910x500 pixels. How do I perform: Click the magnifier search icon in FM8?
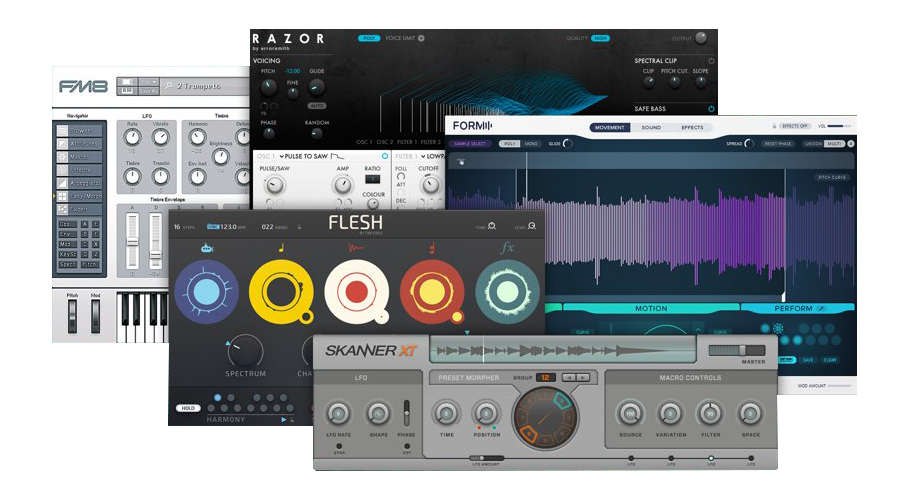[x=168, y=86]
